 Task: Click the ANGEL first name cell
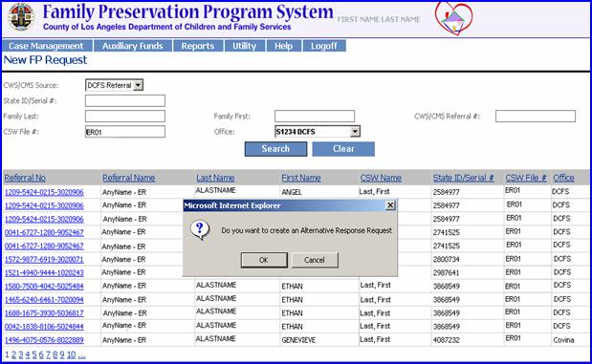[292, 192]
